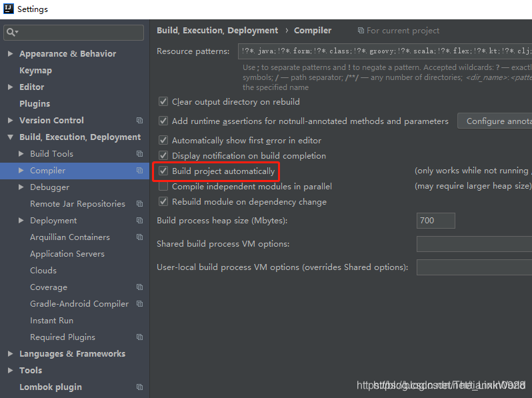
Task: Open the Coverage settings page
Action: (x=49, y=287)
